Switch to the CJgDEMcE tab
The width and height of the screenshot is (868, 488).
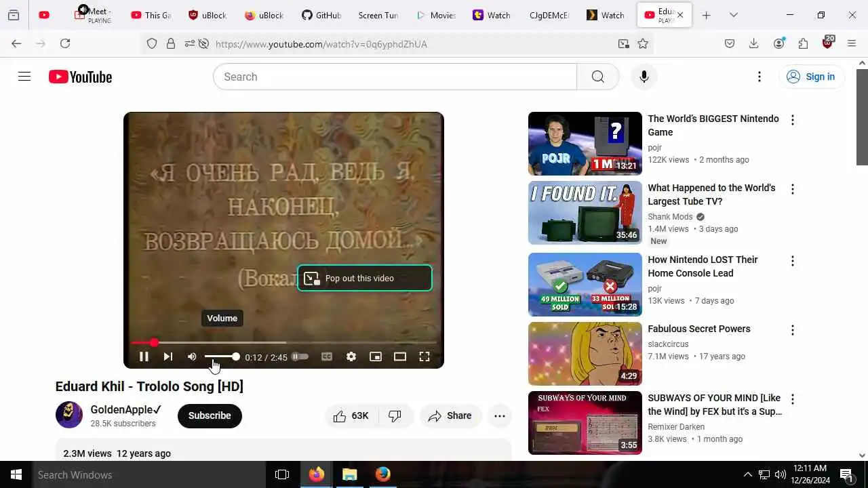pyautogui.click(x=549, y=15)
